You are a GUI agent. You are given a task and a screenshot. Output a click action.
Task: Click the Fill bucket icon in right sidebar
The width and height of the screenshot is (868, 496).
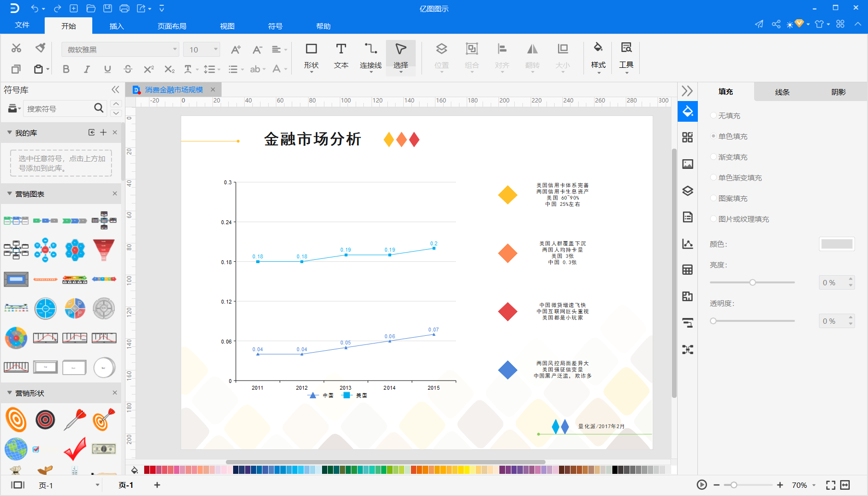click(688, 112)
